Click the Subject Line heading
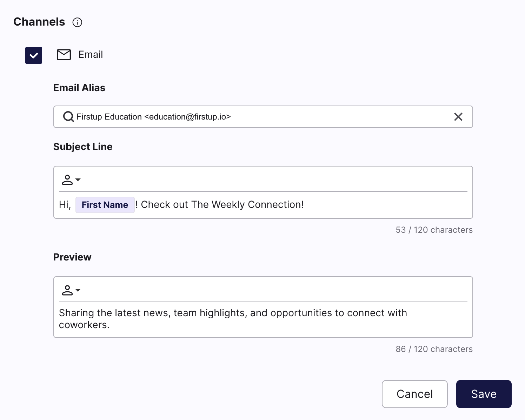This screenshot has width=525, height=420. point(83,147)
